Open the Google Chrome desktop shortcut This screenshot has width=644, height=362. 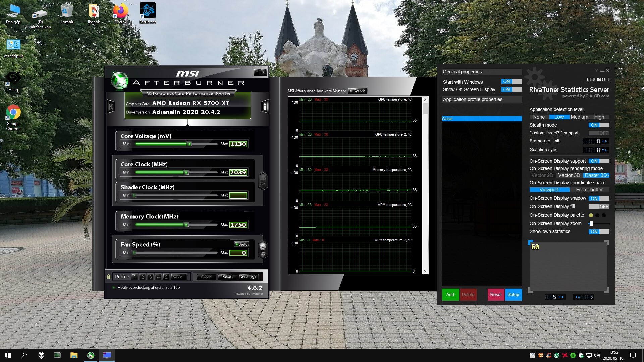click(x=13, y=117)
